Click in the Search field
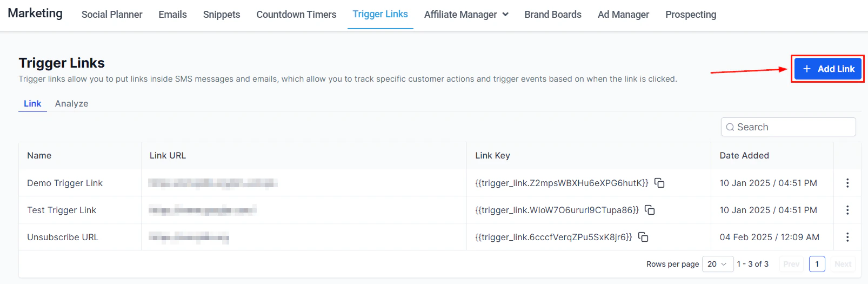 [792, 127]
